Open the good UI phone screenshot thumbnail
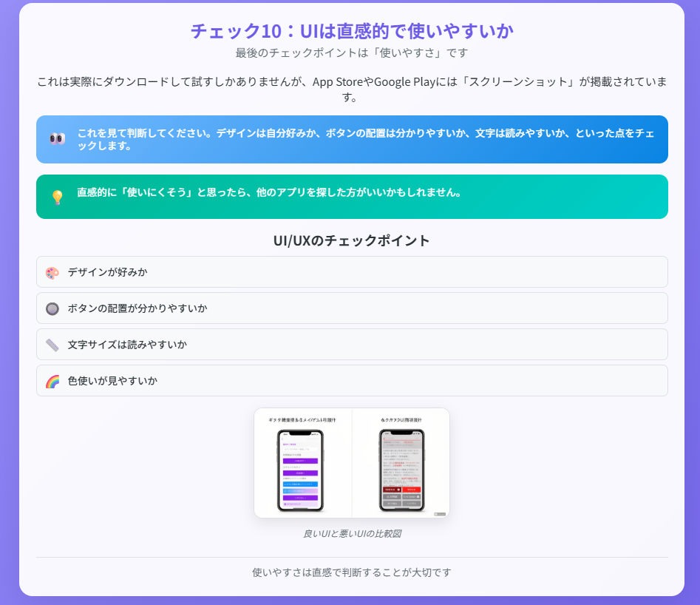Image resolution: width=700 pixels, height=605 pixels. (300, 468)
